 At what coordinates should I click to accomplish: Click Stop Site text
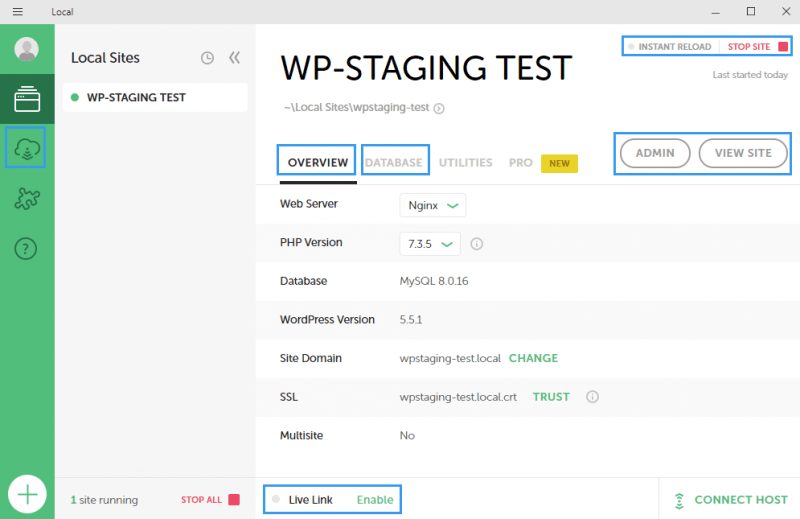(748, 46)
